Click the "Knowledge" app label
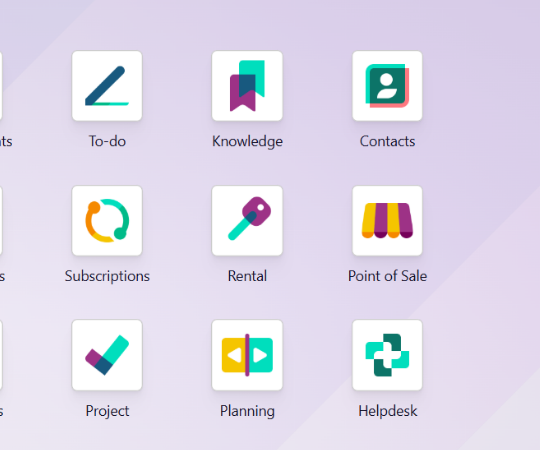This screenshot has height=450, width=540. pyautogui.click(x=247, y=142)
